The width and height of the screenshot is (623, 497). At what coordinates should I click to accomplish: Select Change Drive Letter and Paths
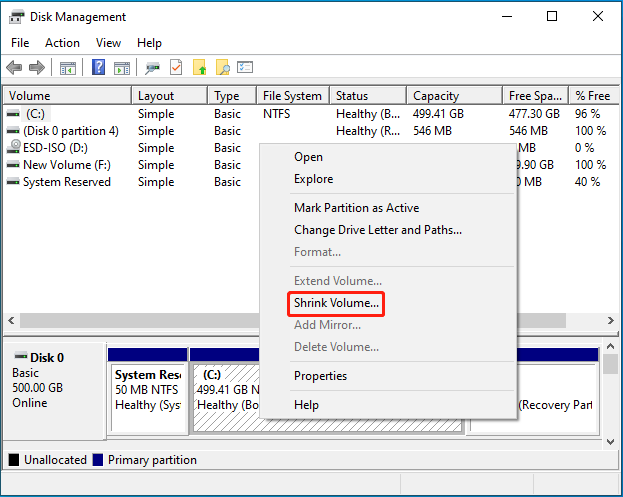click(x=377, y=230)
